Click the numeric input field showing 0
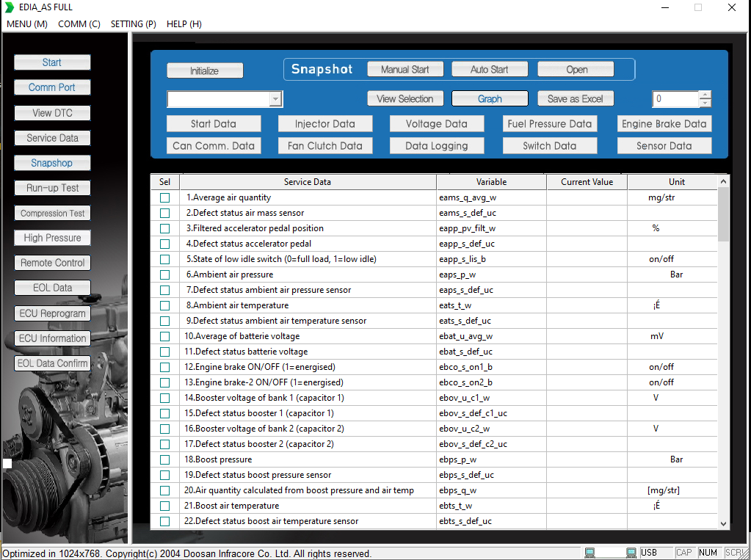 coord(675,98)
